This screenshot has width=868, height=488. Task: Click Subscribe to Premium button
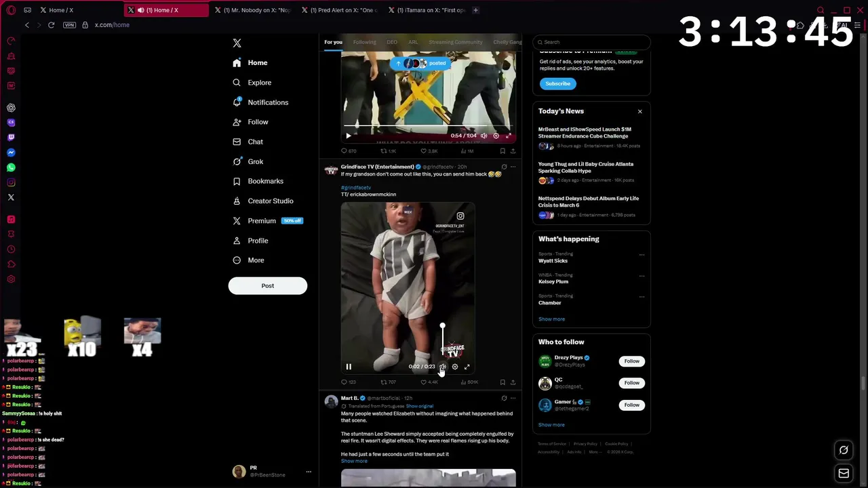pos(557,83)
